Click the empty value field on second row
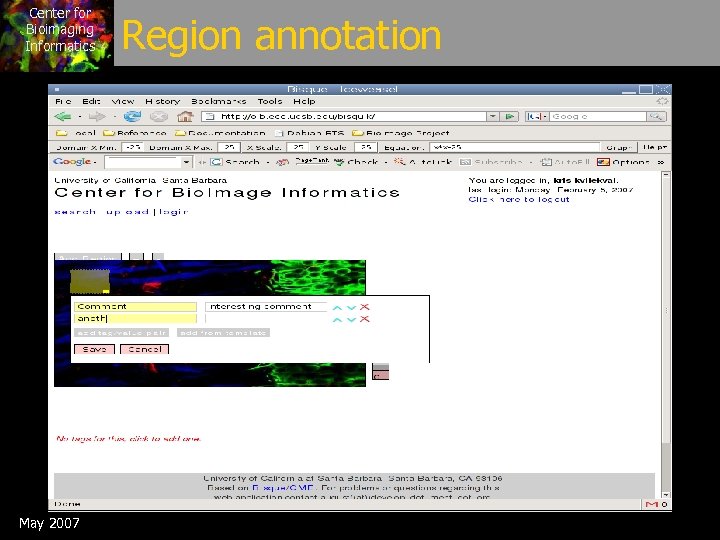This screenshot has height=540, width=720. pyautogui.click(x=266, y=319)
